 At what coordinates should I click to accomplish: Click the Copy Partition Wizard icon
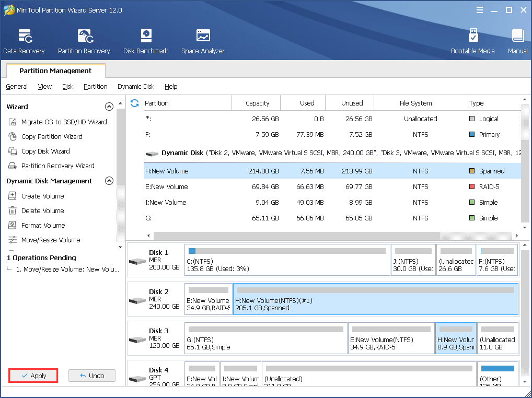[x=13, y=136]
